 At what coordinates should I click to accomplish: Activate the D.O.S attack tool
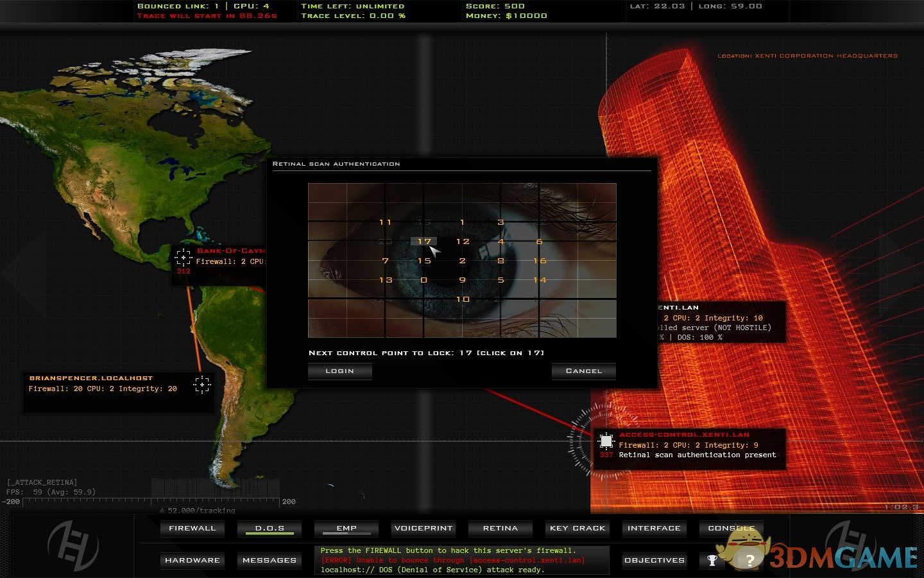269,528
